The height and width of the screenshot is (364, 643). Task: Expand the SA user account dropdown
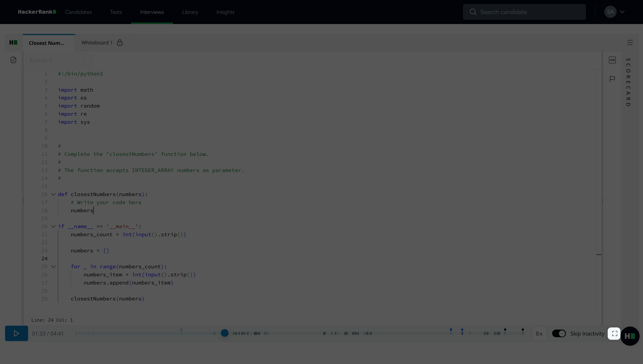coord(622,12)
